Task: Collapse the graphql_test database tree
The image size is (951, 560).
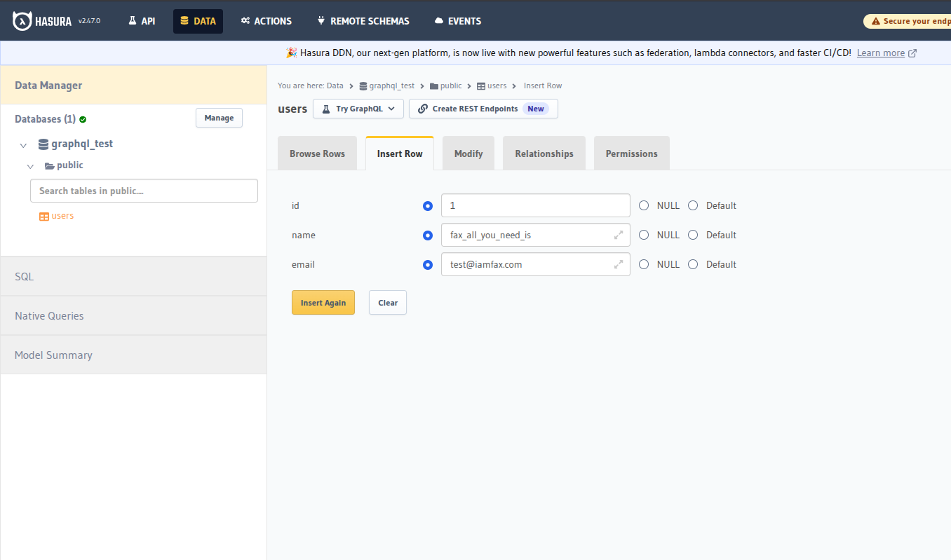Action: (x=24, y=146)
